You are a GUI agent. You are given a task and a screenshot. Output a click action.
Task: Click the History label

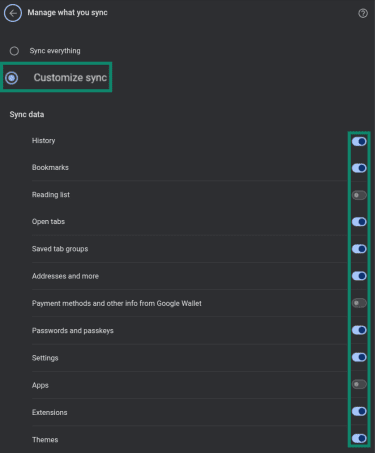pyautogui.click(x=43, y=141)
